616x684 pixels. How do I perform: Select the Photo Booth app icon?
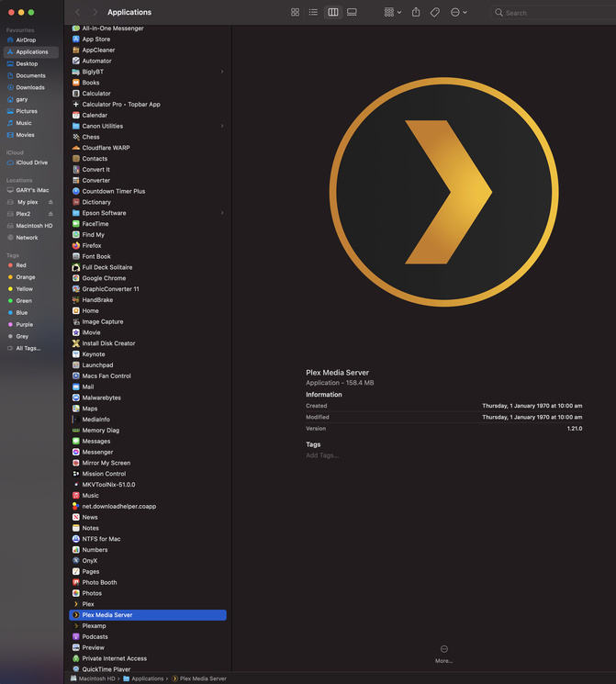click(76, 582)
